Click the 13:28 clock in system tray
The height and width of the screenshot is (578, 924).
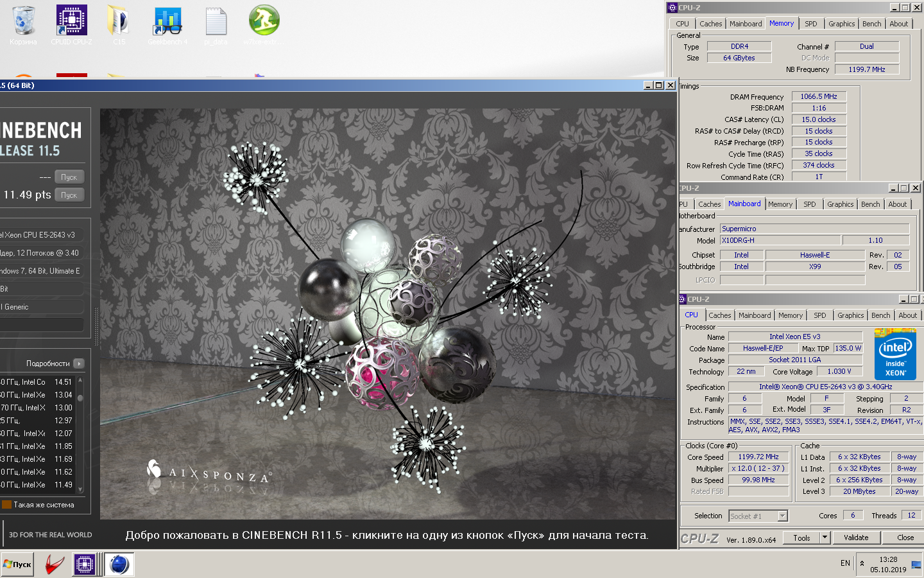click(888, 559)
